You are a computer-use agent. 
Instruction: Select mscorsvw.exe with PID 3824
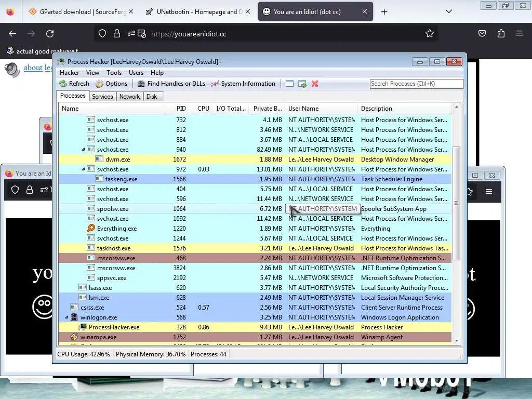point(255,268)
